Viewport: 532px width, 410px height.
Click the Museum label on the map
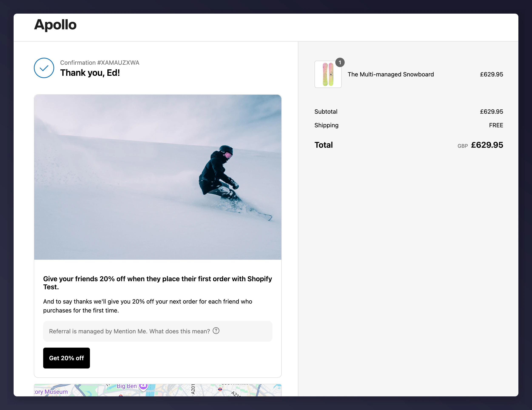coord(51,391)
